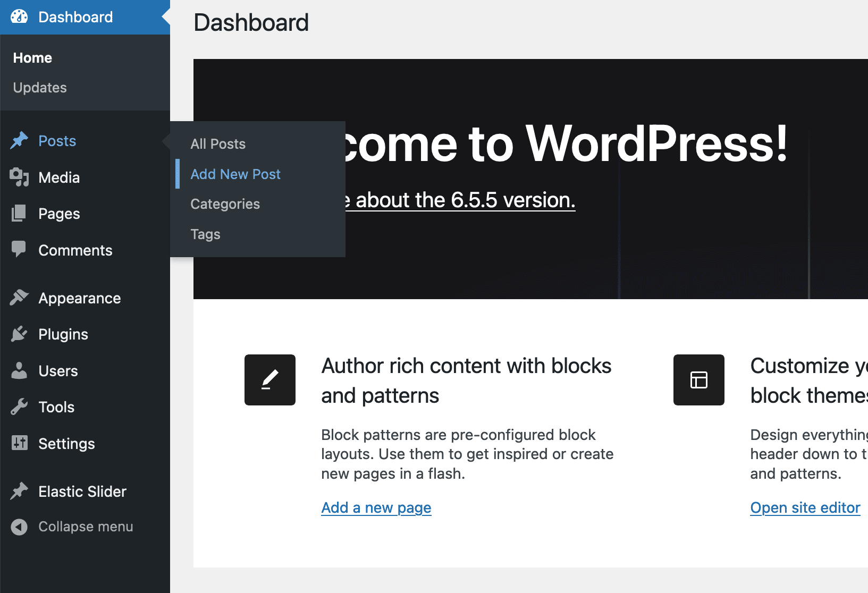Open the Plugins menu label
This screenshot has width=868, height=593.
pos(63,334)
